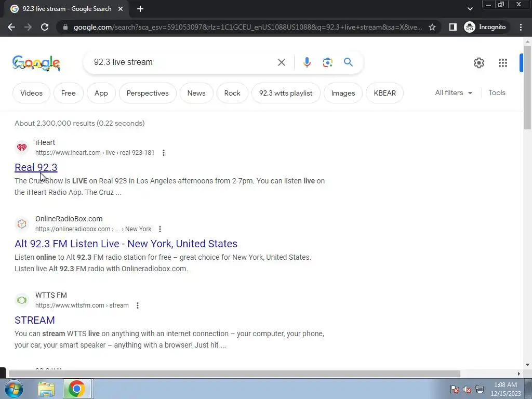View site information lock icon
This screenshot has height=399, width=532.
point(65,27)
